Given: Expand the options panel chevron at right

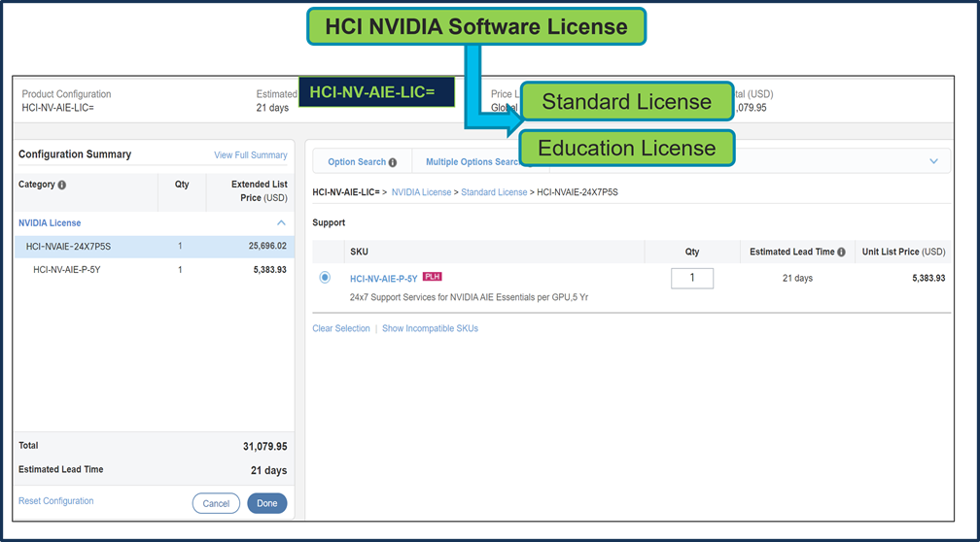Looking at the screenshot, I should [x=933, y=161].
